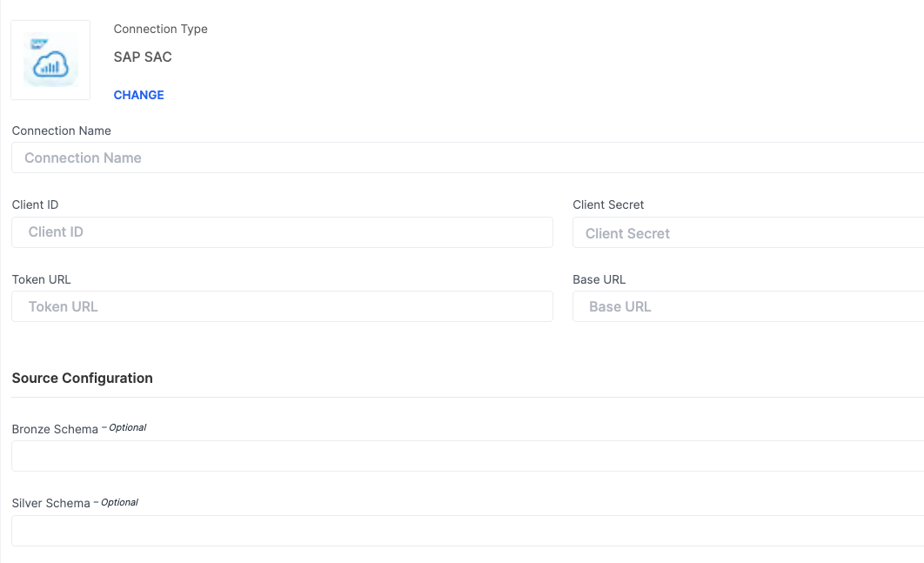924x563 pixels.
Task: Click the SAP SAC cloud logo icon
Action: (x=50, y=60)
